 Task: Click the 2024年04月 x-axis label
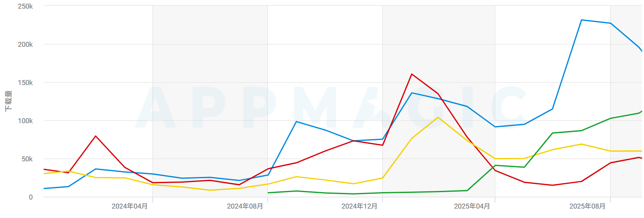pos(129,206)
